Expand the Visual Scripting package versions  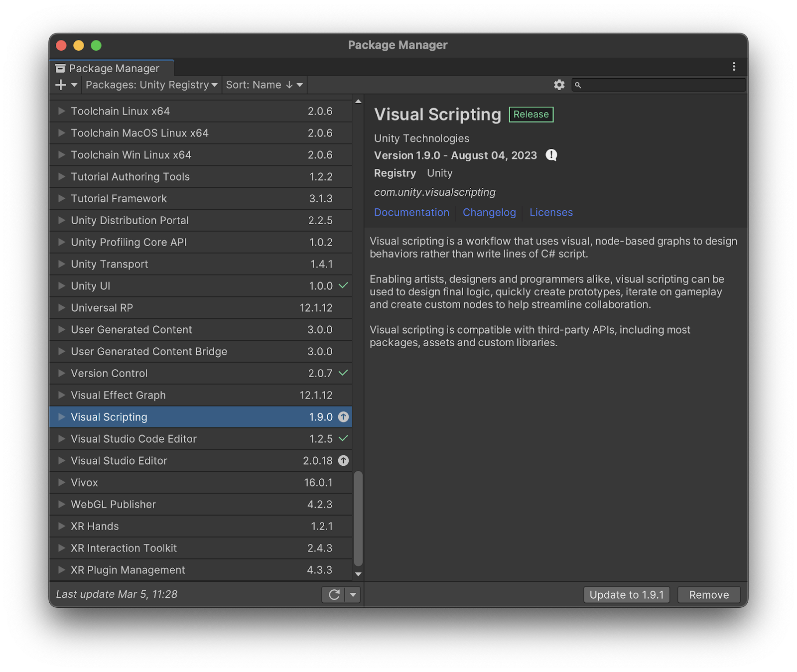tap(62, 417)
